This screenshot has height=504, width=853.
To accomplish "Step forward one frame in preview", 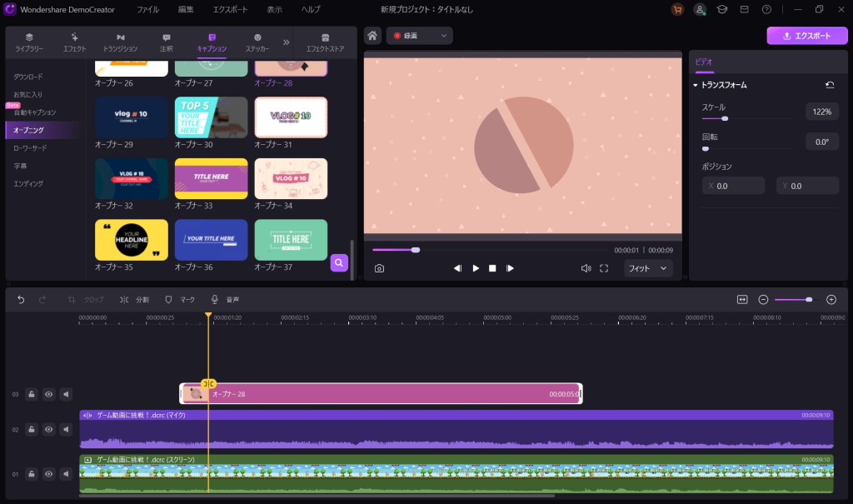I will click(510, 268).
